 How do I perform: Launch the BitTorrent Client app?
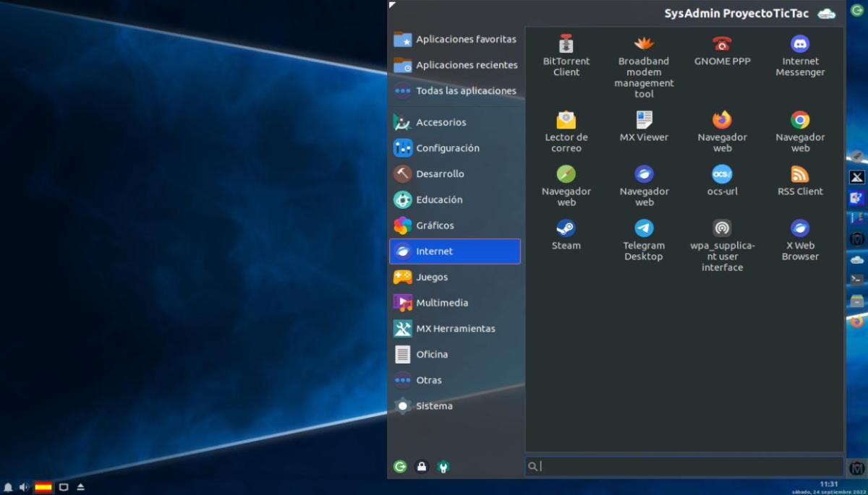click(x=566, y=55)
